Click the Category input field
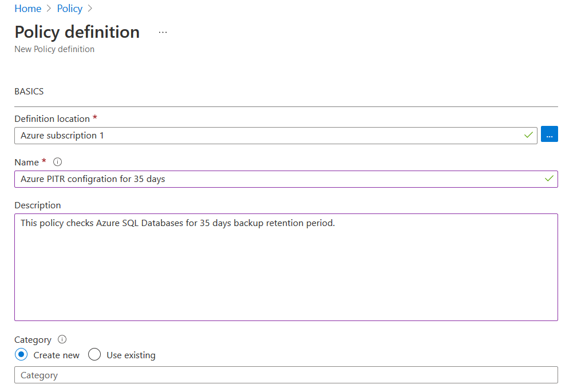Image resolution: width=585 pixels, height=392 pixels. (286, 375)
